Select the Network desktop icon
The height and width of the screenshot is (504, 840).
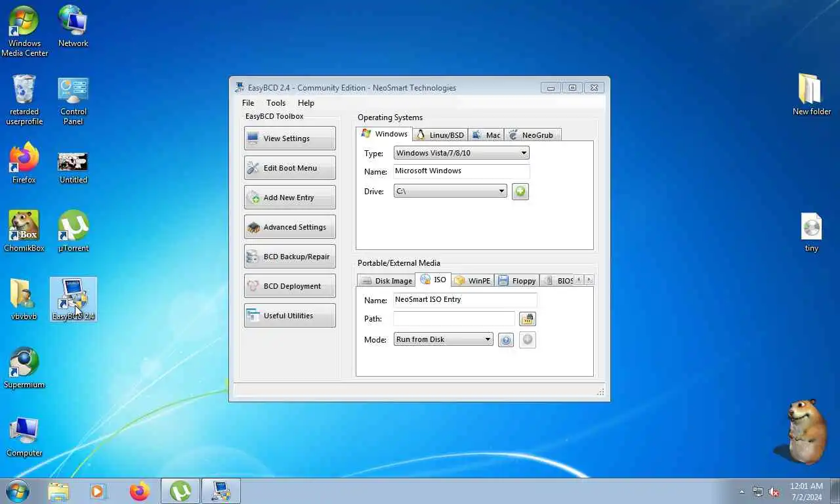coord(73,26)
